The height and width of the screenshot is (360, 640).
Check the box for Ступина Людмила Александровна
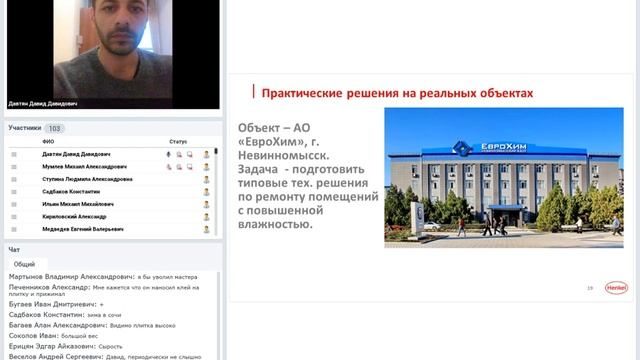[x=14, y=180]
